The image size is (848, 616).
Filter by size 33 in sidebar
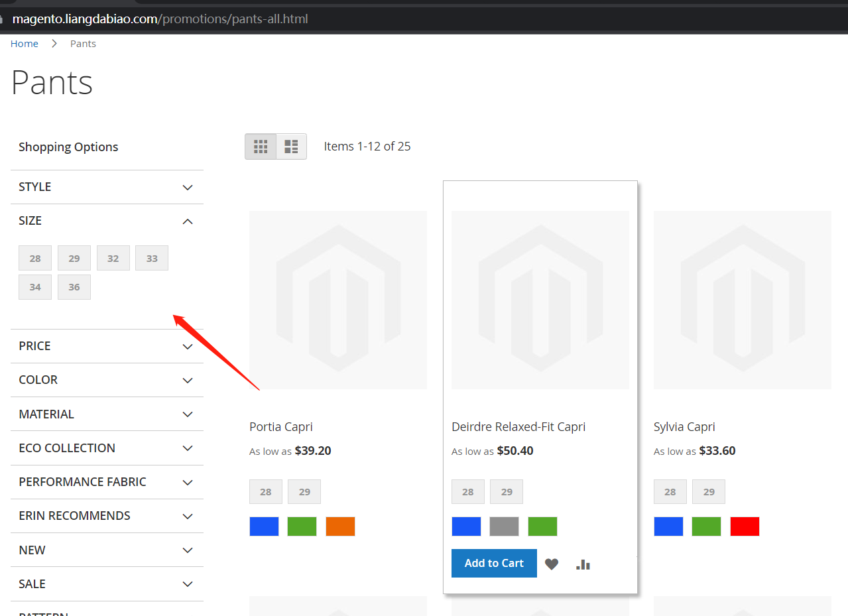pyautogui.click(x=152, y=258)
